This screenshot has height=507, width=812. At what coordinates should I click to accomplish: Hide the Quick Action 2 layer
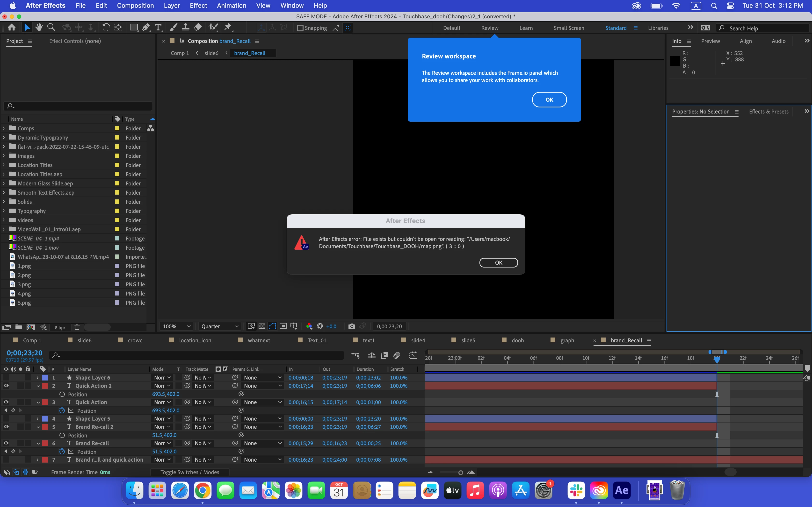[x=6, y=386]
